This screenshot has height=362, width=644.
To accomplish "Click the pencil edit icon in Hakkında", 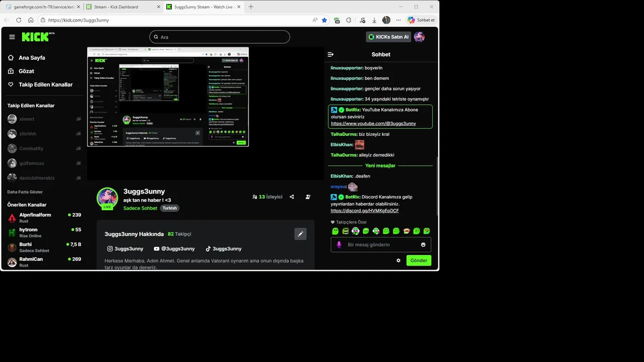I will pyautogui.click(x=300, y=234).
